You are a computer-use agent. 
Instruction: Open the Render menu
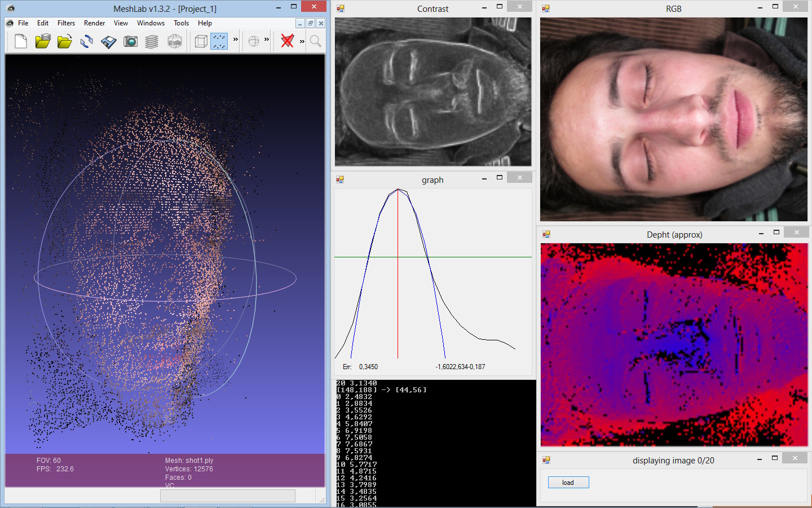point(94,23)
